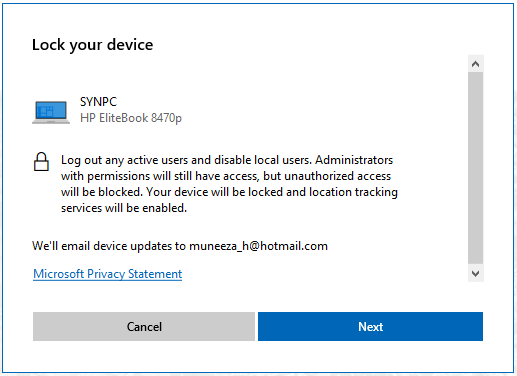Click the scrollbar up arrow

tap(475, 64)
